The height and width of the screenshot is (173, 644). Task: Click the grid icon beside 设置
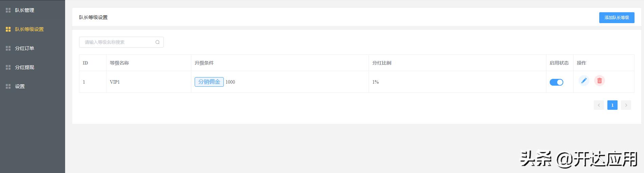(x=8, y=86)
